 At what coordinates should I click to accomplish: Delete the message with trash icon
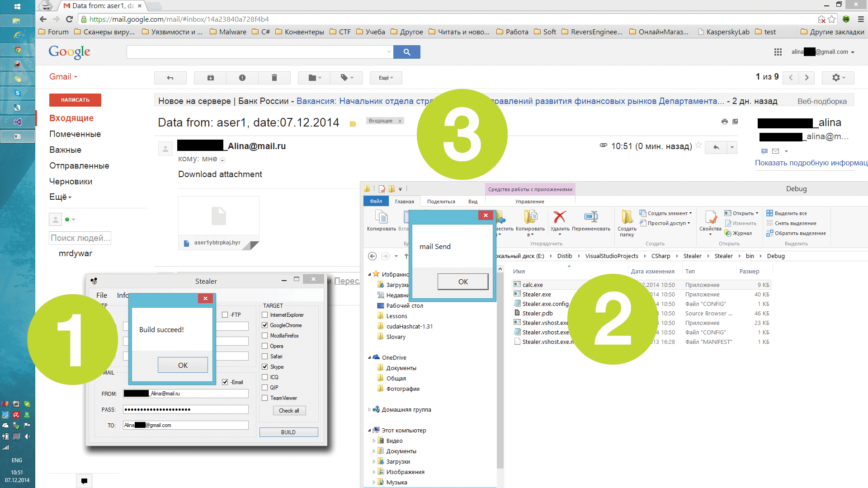(274, 78)
